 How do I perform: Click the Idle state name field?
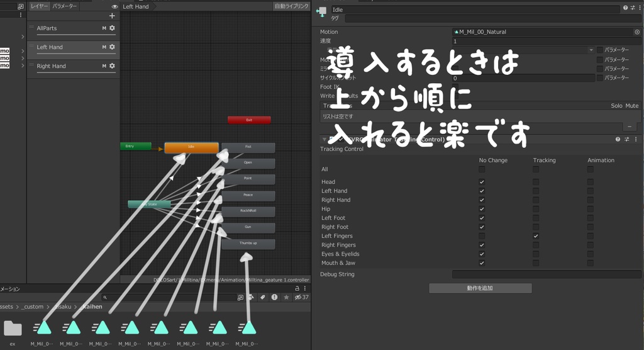[x=475, y=9]
